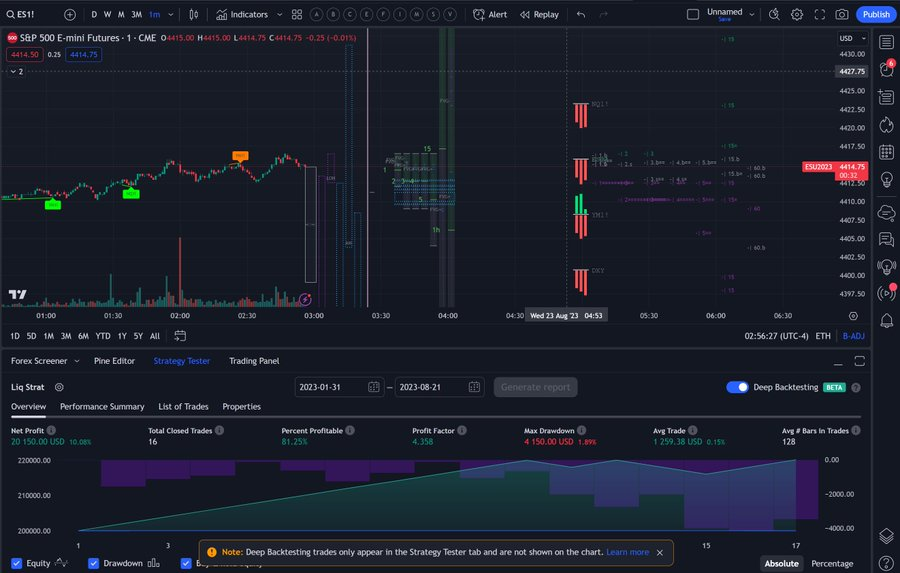Open the public chats cloud icon
The width and height of the screenshot is (900, 573).
(x=886, y=212)
